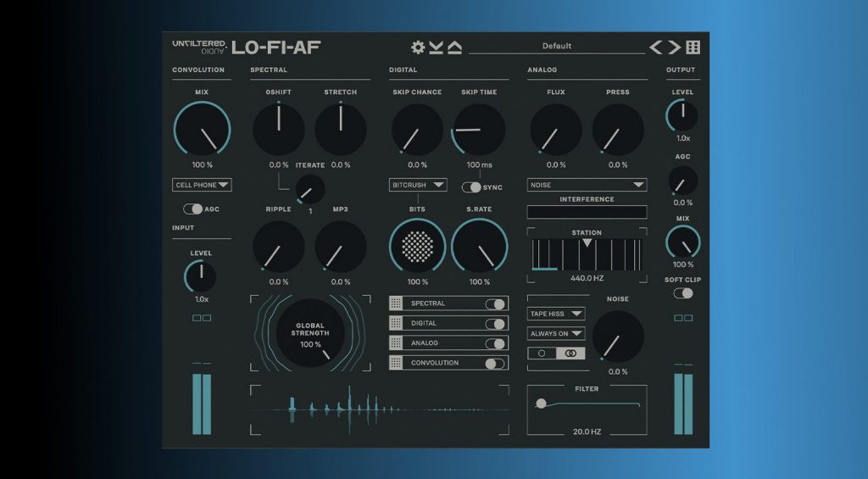The width and height of the screenshot is (868, 479).
Task: Click the waveform display
Action: click(x=380, y=409)
